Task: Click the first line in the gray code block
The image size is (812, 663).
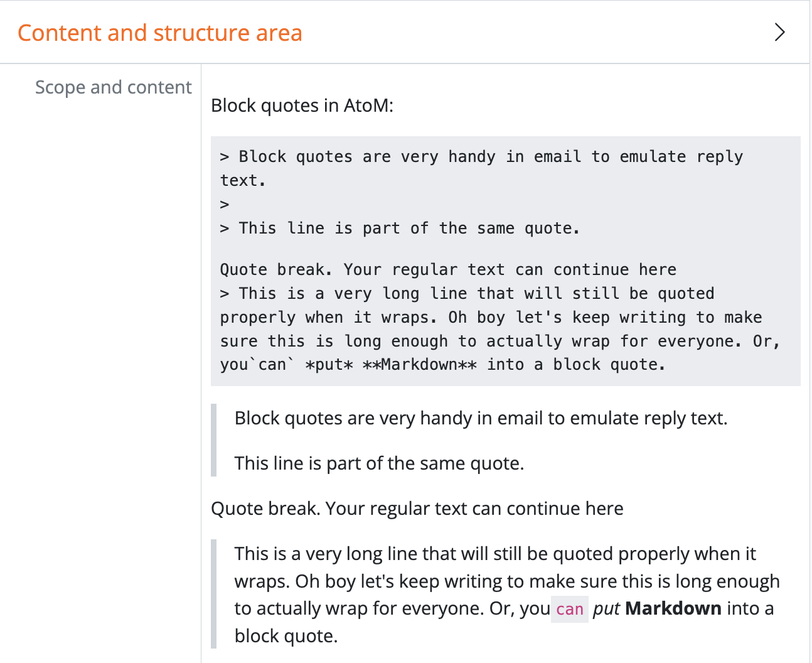Action: coord(481,156)
